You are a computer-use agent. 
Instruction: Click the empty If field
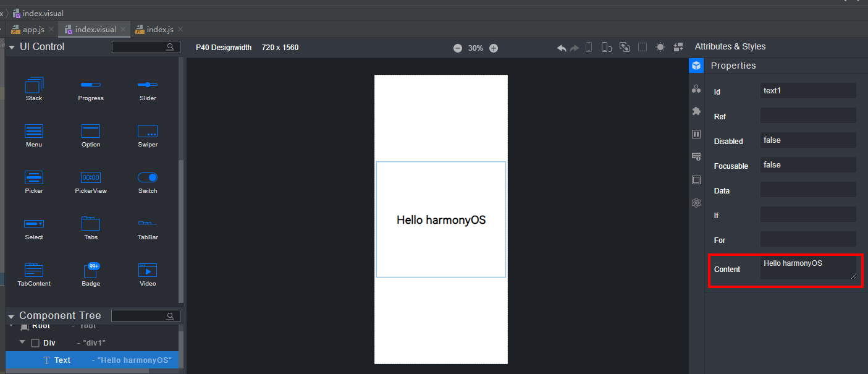tap(808, 215)
